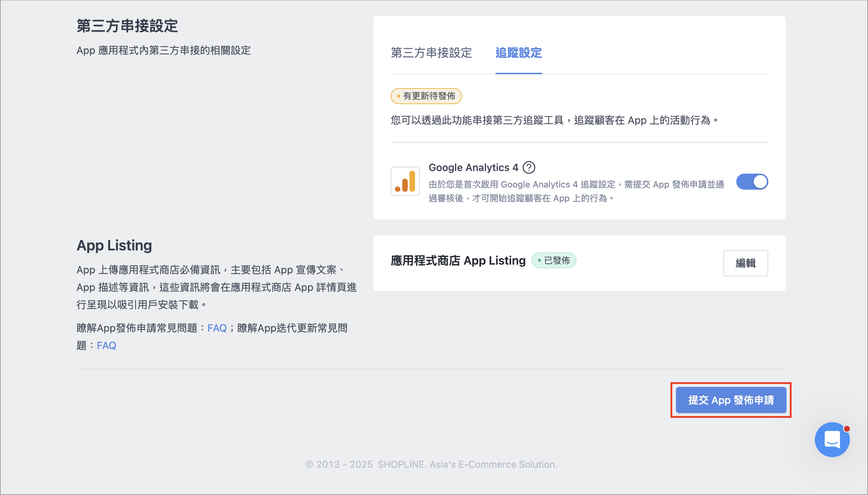Click the SHOPLINE copyright footer text
The image size is (868, 495).
[x=431, y=464]
